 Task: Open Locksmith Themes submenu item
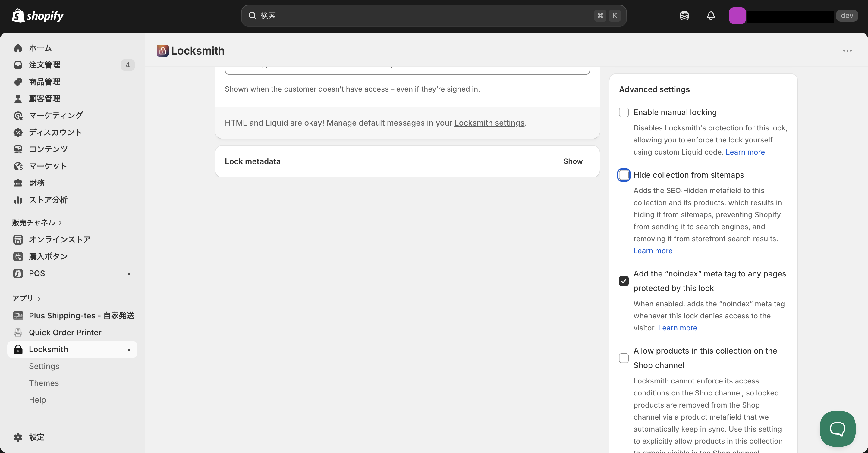pyautogui.click(x=44, y=383)
